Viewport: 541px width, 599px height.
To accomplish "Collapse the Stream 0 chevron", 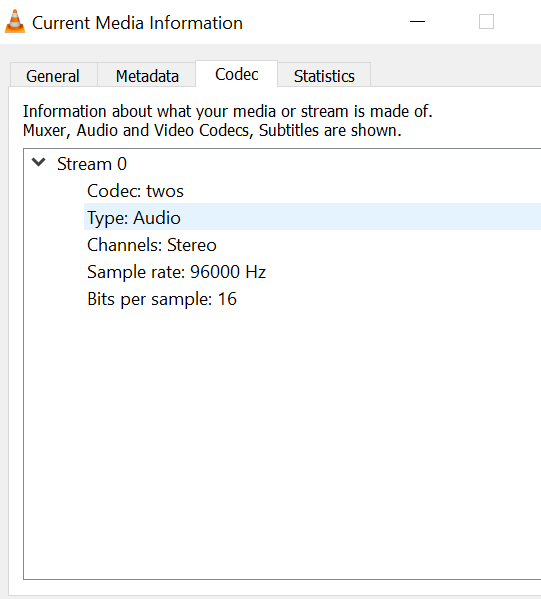I will pos(39,163).
